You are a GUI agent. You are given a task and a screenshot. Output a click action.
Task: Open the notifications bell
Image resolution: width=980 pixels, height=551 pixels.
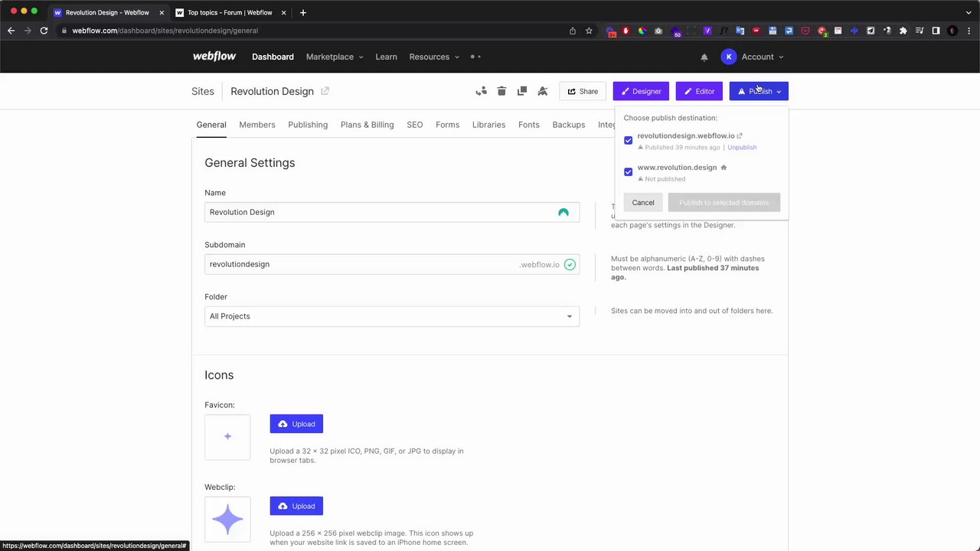pos(704,57)
